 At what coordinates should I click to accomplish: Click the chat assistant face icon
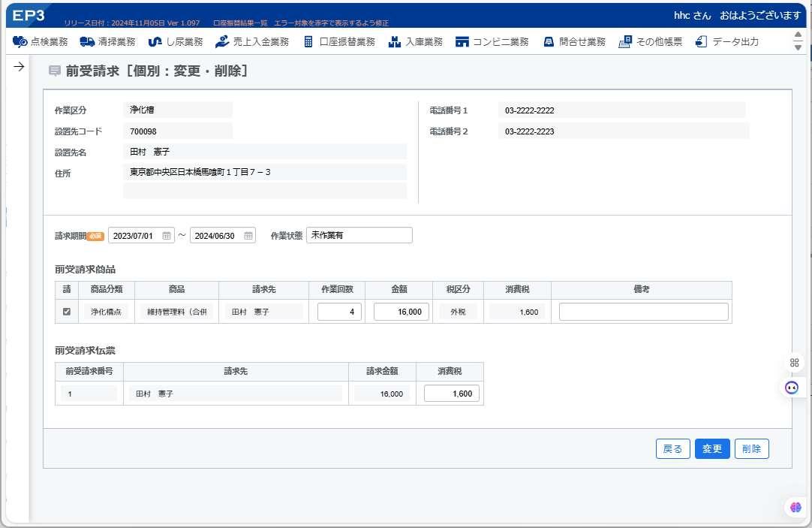[791, 388]
